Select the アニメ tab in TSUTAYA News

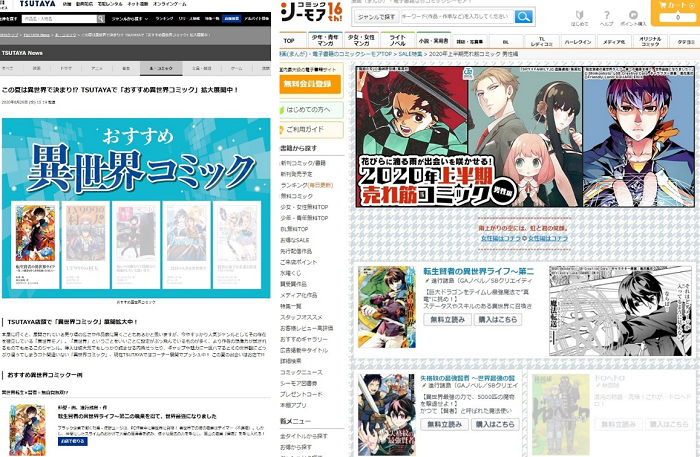pyautogui.click(x=96, y=68)
